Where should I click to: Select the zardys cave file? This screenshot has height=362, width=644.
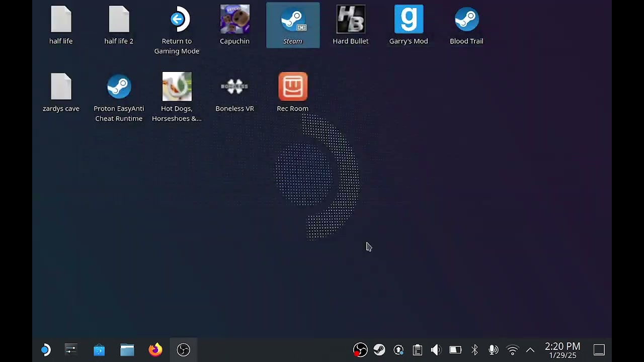click(61, 93)
